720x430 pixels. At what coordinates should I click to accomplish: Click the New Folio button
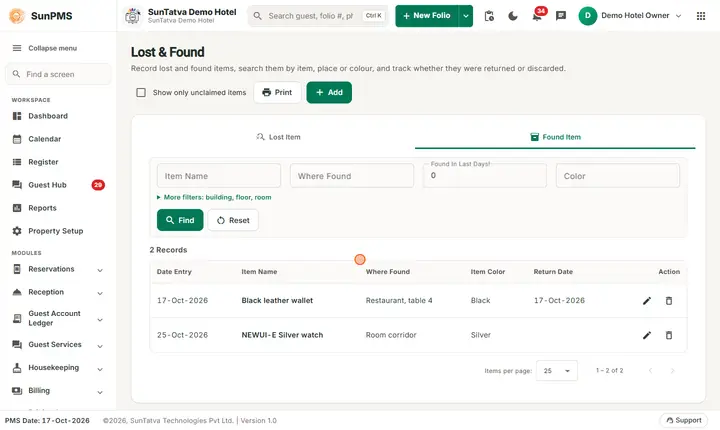pyautogui.click(x=427, y=16)
